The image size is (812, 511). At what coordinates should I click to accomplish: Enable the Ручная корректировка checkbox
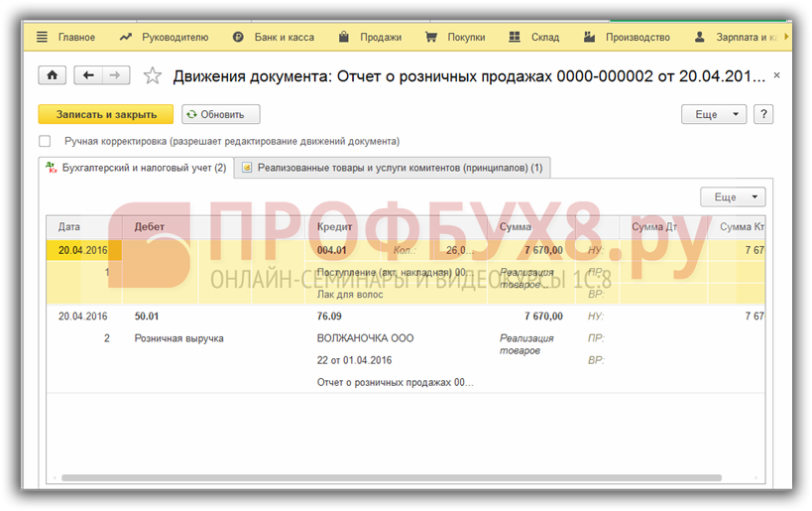tap(45, 141)
